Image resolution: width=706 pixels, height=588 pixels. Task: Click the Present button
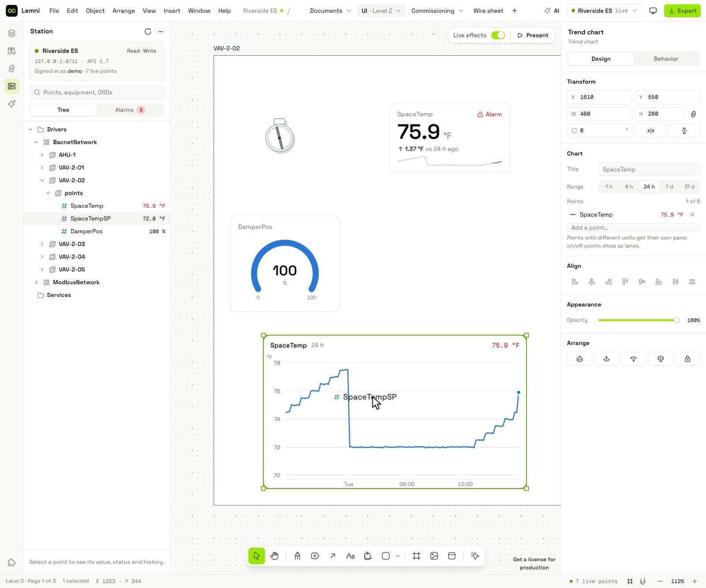point(533,35)
